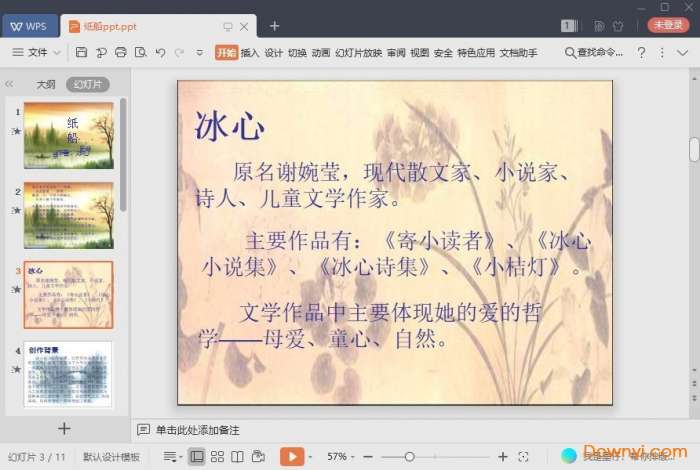Click 默认设计模板 in status bar
Viewport: 700px width, 470px height.
[112, 457]
